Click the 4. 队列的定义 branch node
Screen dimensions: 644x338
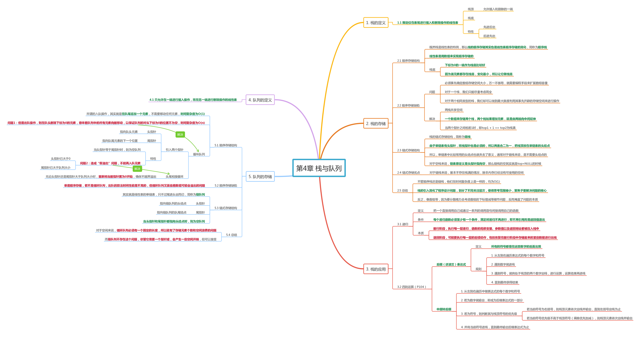[x=260, y=100]
